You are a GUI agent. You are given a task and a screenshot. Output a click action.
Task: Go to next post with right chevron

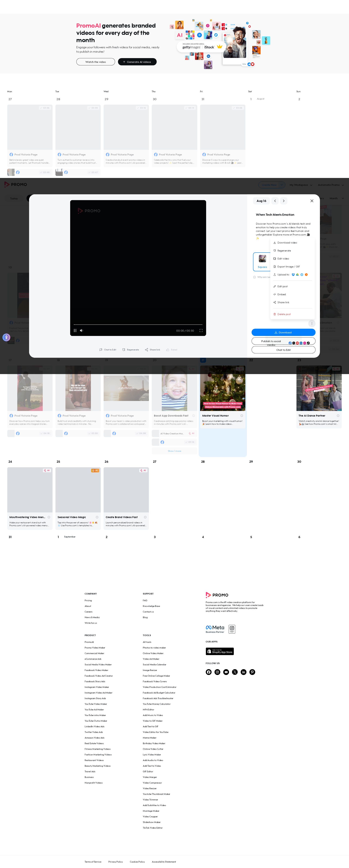tap(284, 201)
